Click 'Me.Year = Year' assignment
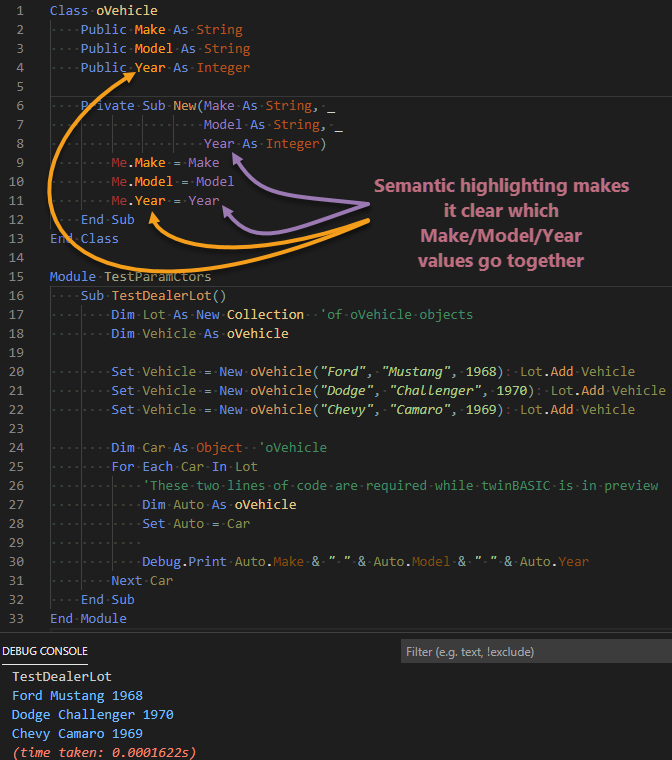The height and width of the screenshot is (760, 672). pos(165,201)
